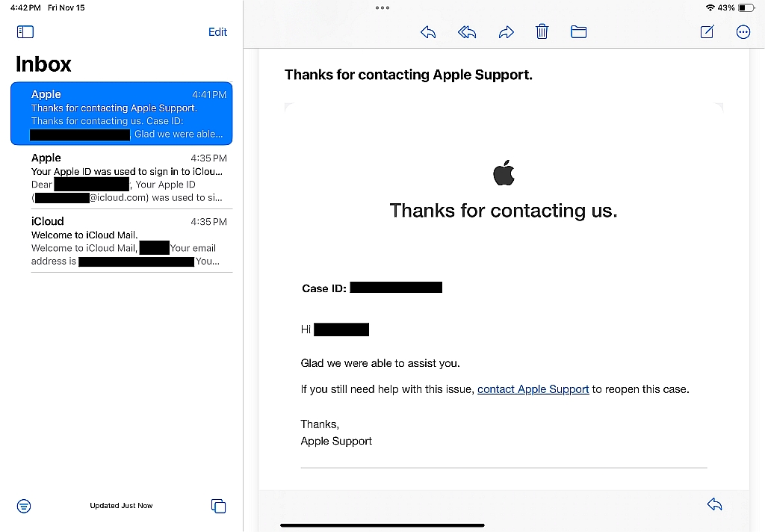The height and width of the screenshot is (532, 765).
Task: Select the 4:41 PM Apple Support email
Action: tap(122, 114)
